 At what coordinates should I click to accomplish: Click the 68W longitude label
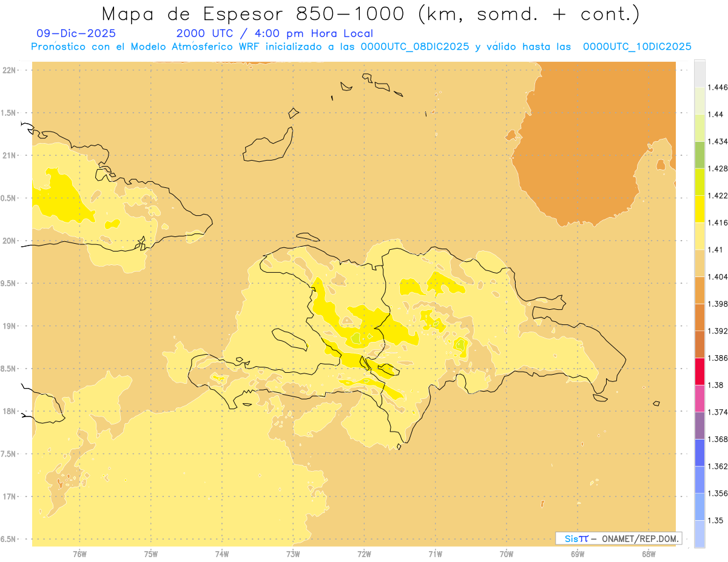click(649, 554)
